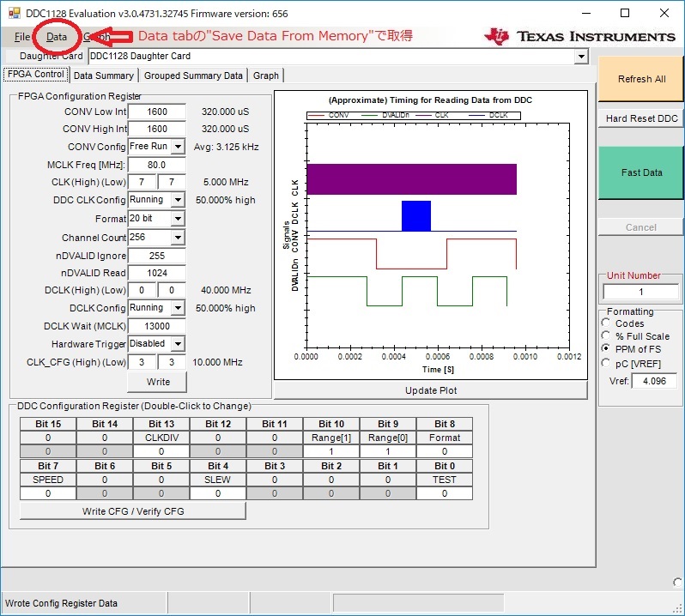Click the window resize grip
The image size is (685, 616).
(677, 607)
